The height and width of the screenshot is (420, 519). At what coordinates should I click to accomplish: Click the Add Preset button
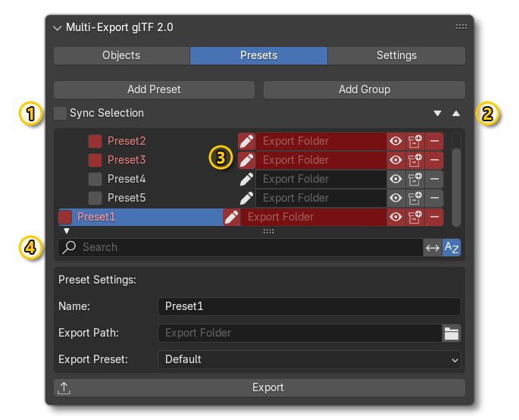(155, 89)
